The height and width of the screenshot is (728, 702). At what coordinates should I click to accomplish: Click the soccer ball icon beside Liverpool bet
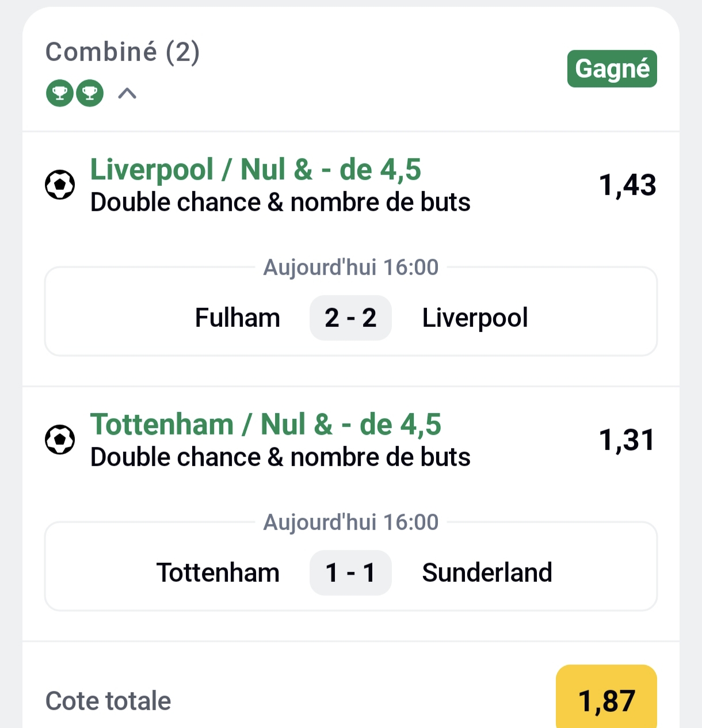coord(60,185)
